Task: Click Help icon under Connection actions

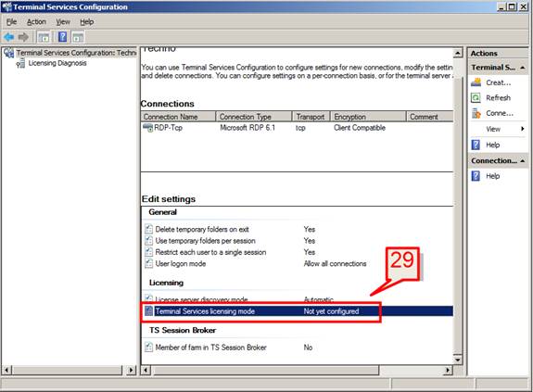Action: (476, 176)
